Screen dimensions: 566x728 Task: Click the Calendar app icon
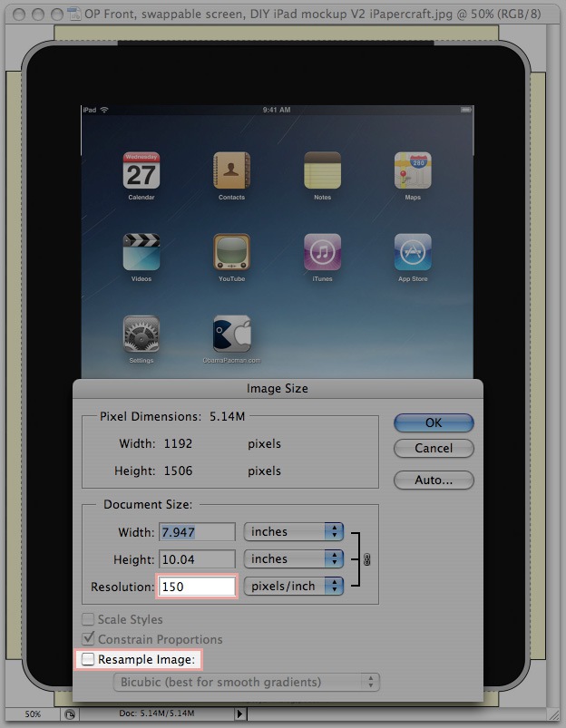[x=141, y=170]
